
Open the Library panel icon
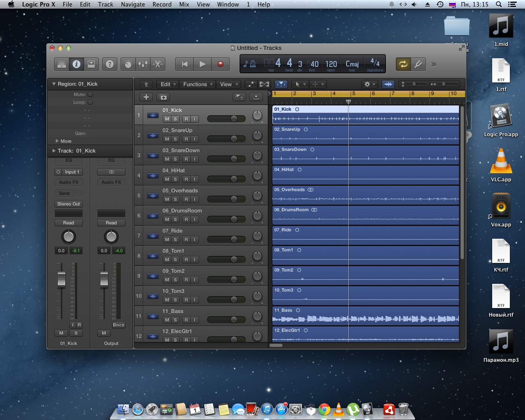coord(62,64)
